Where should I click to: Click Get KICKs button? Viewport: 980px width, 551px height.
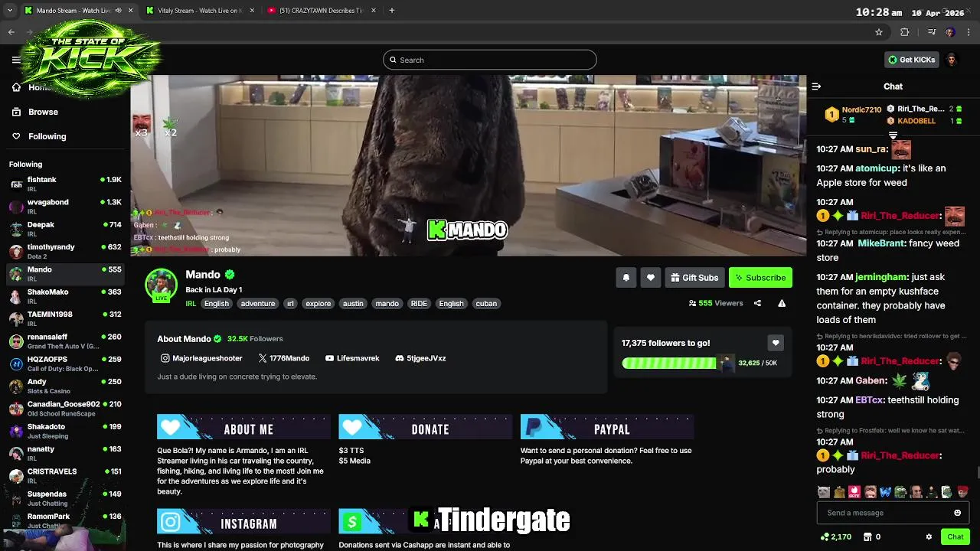coord(911,60)
